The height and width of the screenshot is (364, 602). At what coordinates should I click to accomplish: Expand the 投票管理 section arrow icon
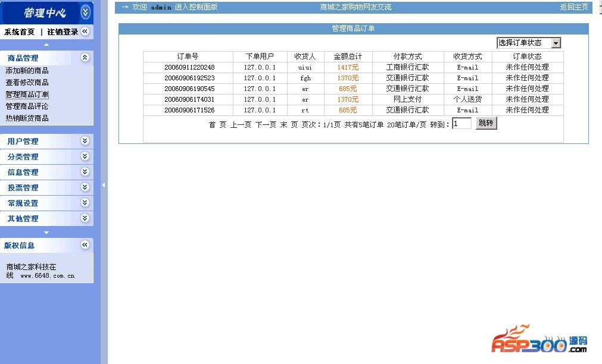click(85, 187)
